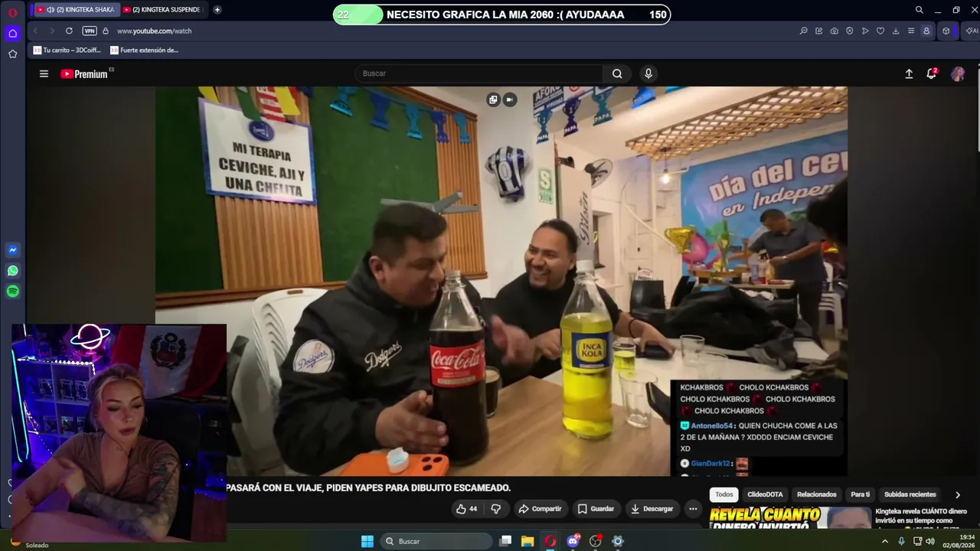Open more actions three-dot menu
This screenshot has height=551, width=980.
click(693, 509)
